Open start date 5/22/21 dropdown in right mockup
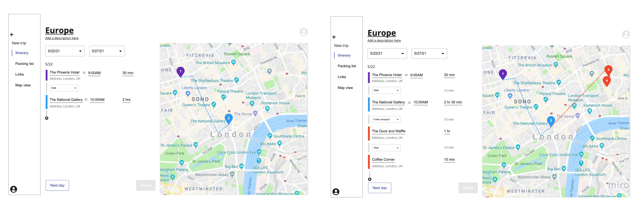Image resolution: width=644 pixels, height=203 pixels. (x=387, y=54)
